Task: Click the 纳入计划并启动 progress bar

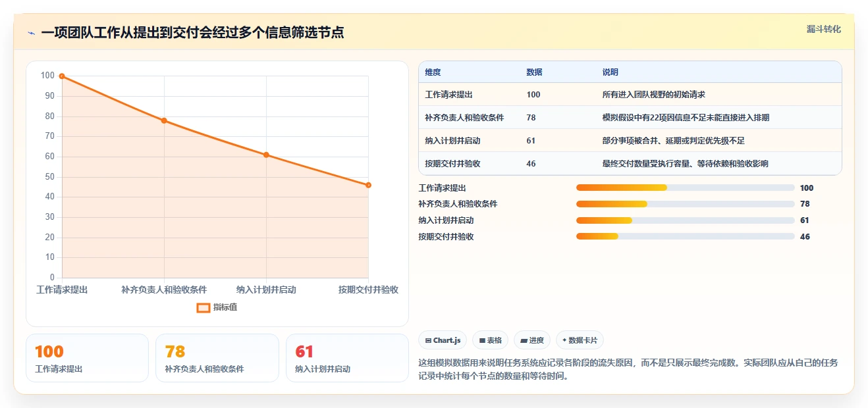Action: coord(686,220)
